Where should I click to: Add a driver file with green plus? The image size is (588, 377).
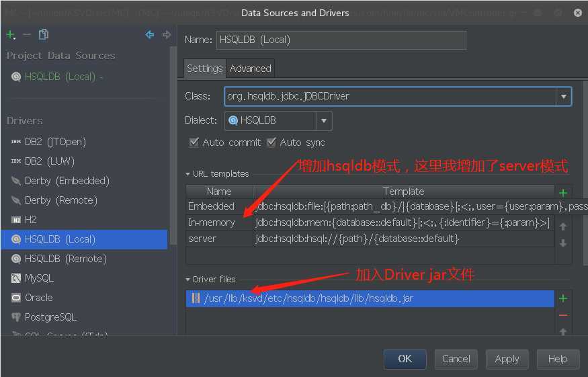563,298
